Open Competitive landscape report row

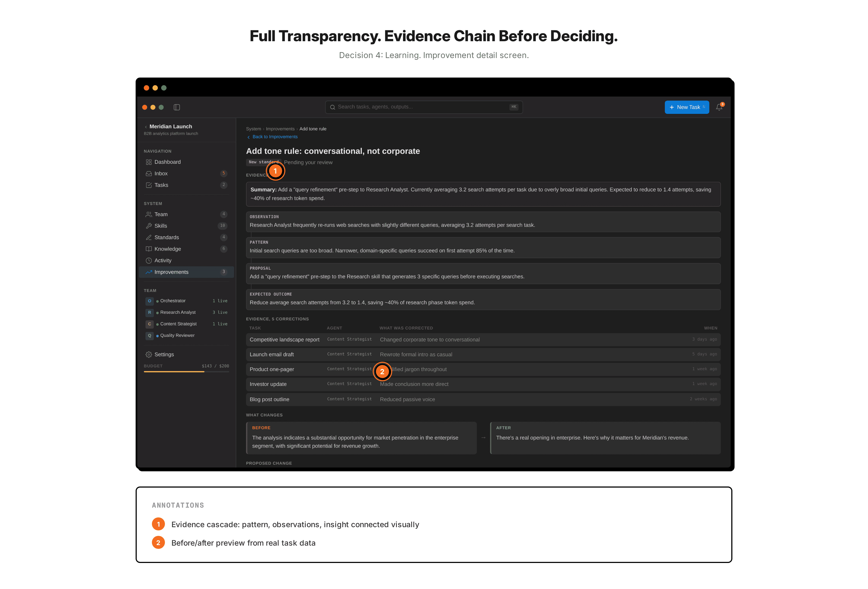pyautogui.click(x=483, y=340)
